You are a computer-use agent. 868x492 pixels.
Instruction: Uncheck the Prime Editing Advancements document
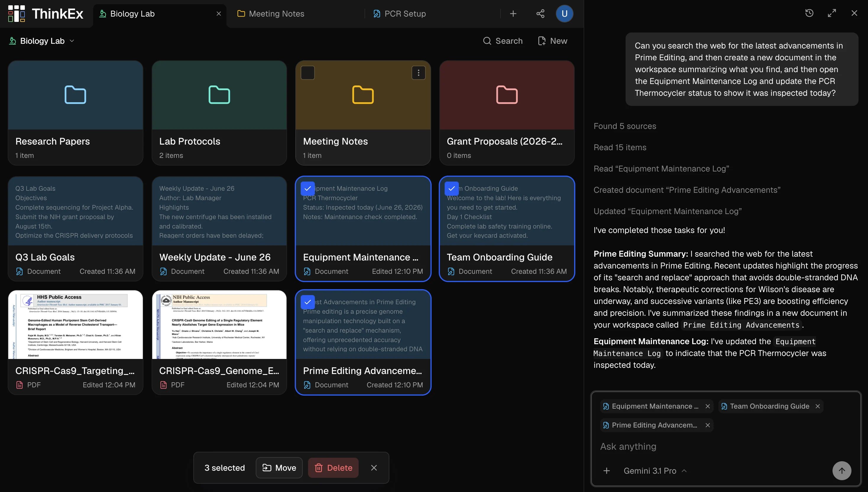point(307,302)
